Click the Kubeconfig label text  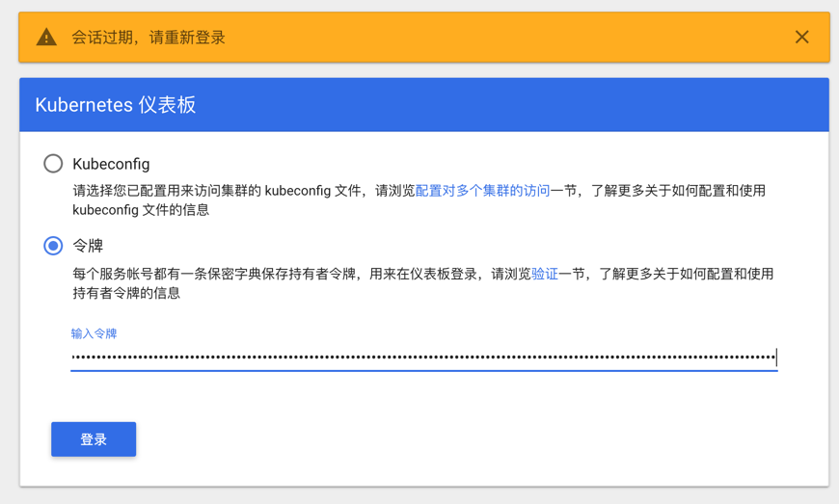[111, 164]
